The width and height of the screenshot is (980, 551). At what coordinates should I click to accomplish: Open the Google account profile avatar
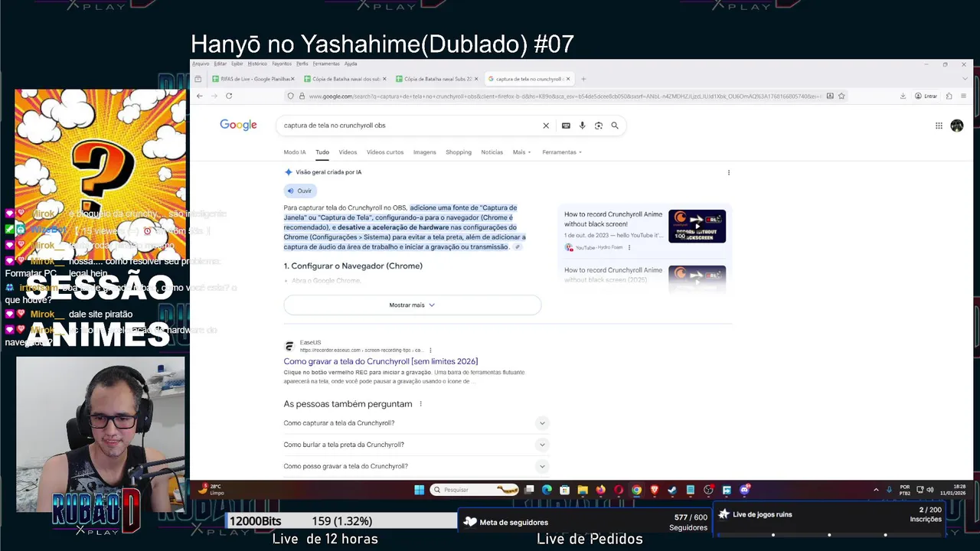[957, 126]
